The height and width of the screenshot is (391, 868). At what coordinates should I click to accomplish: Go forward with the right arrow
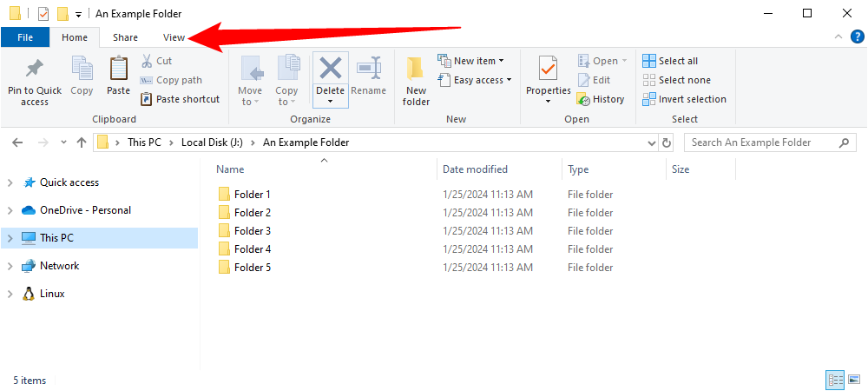click(43, 142)
